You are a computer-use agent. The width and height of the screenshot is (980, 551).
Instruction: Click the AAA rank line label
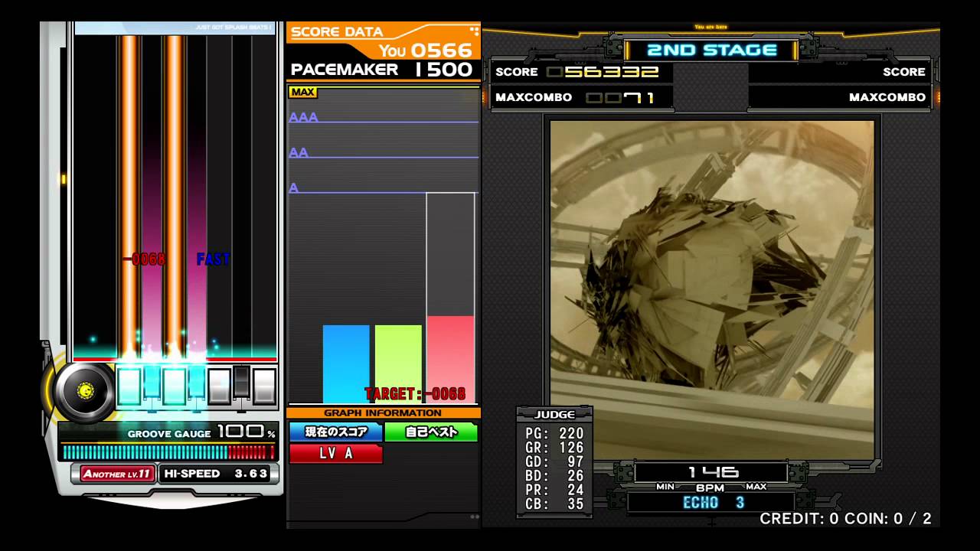tap(303, 117)
